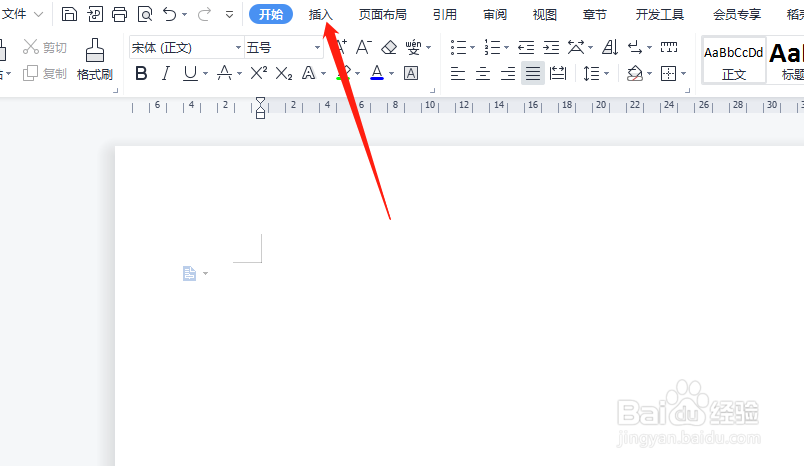
Task: Select justify alignment
Action: click(x=533, y=73)
